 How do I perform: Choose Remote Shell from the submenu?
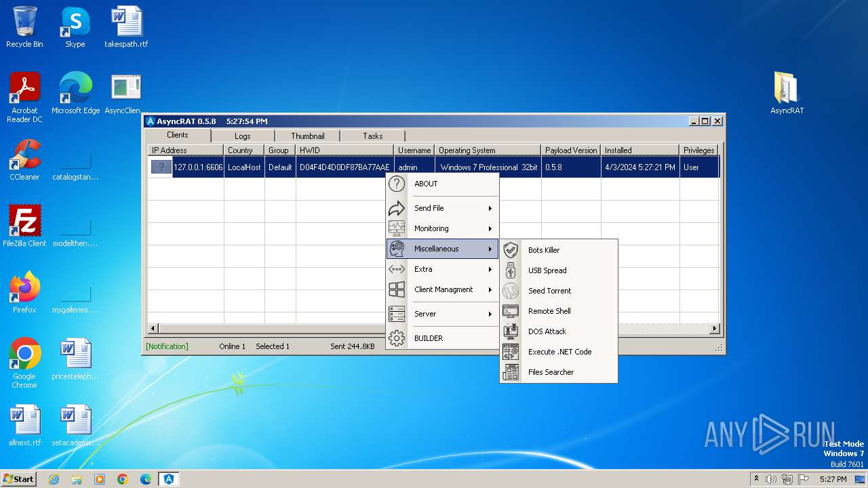[559, 311]
